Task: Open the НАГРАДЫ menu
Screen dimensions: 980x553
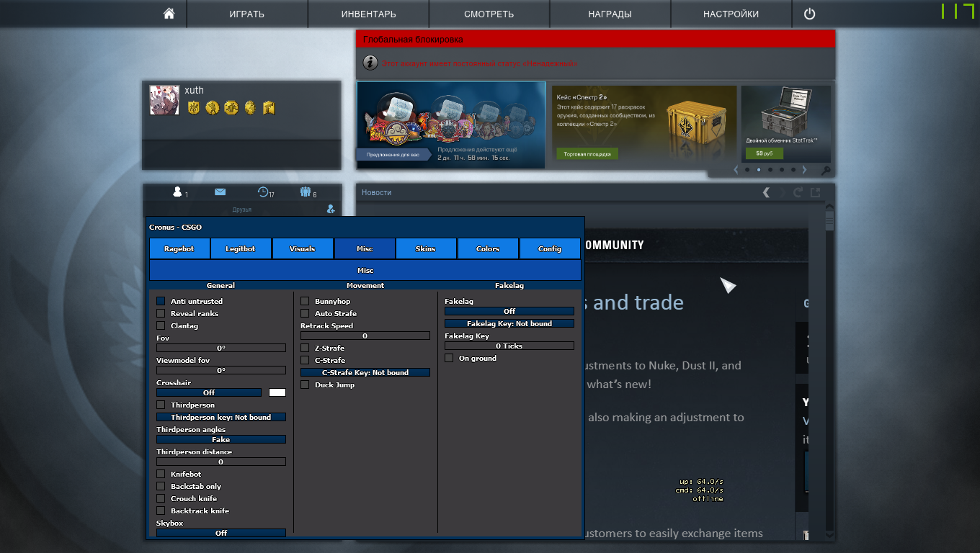Action: click(610, 14)
